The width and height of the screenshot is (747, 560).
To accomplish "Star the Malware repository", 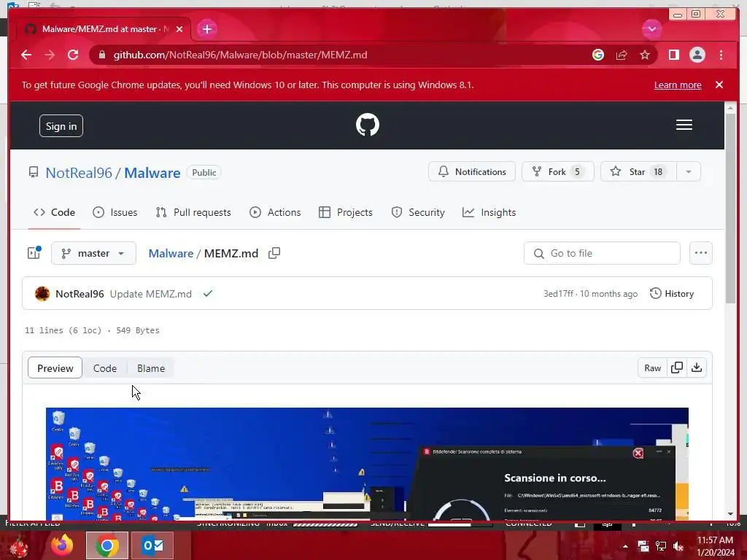I will [638, 171].
